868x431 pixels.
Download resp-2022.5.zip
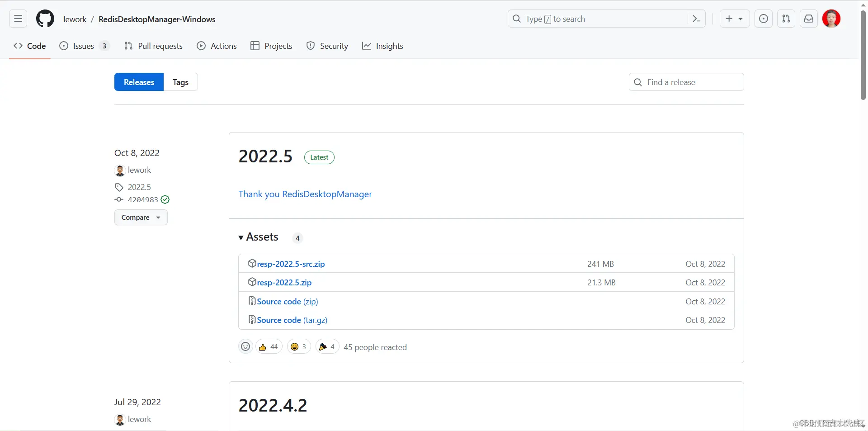tap(284, 283)
